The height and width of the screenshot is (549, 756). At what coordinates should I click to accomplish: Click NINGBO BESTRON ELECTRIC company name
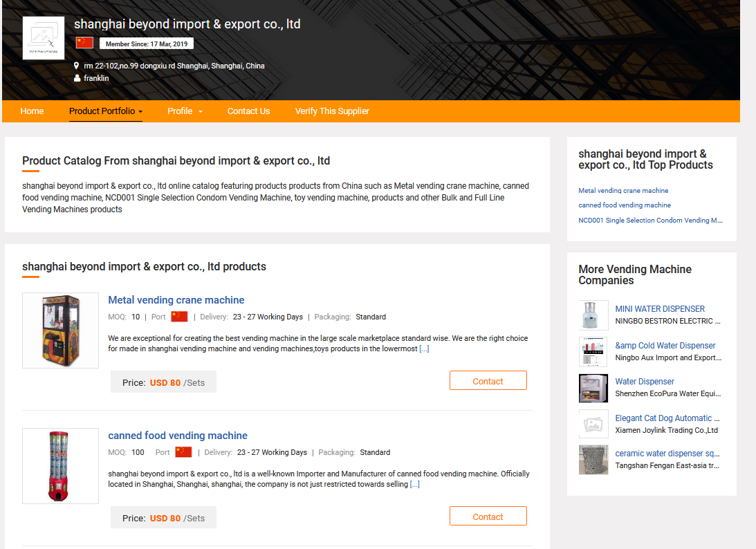point(667,321)
